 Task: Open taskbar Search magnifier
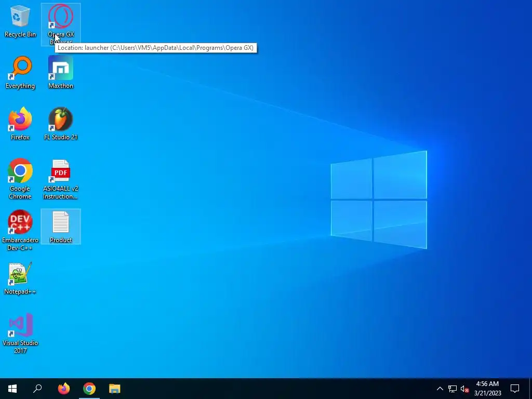[37, 389]
